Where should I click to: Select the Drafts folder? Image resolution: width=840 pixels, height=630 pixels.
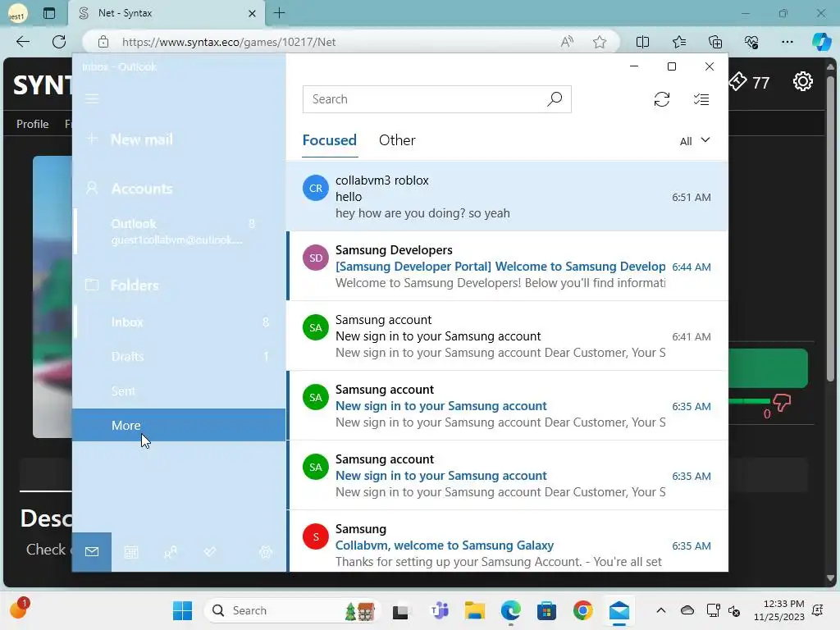pos(179,356)
